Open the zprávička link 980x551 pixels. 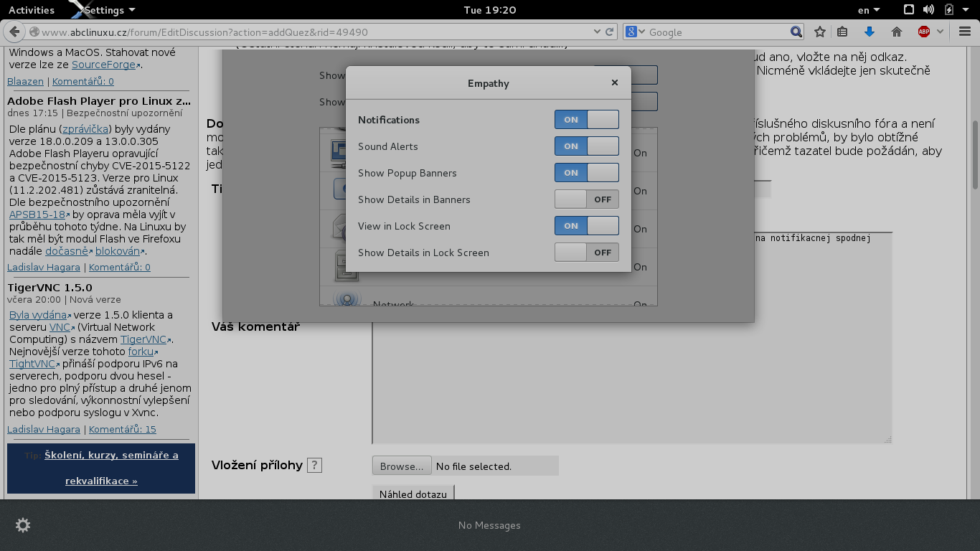pyautogui.click(x=85, y=129)
